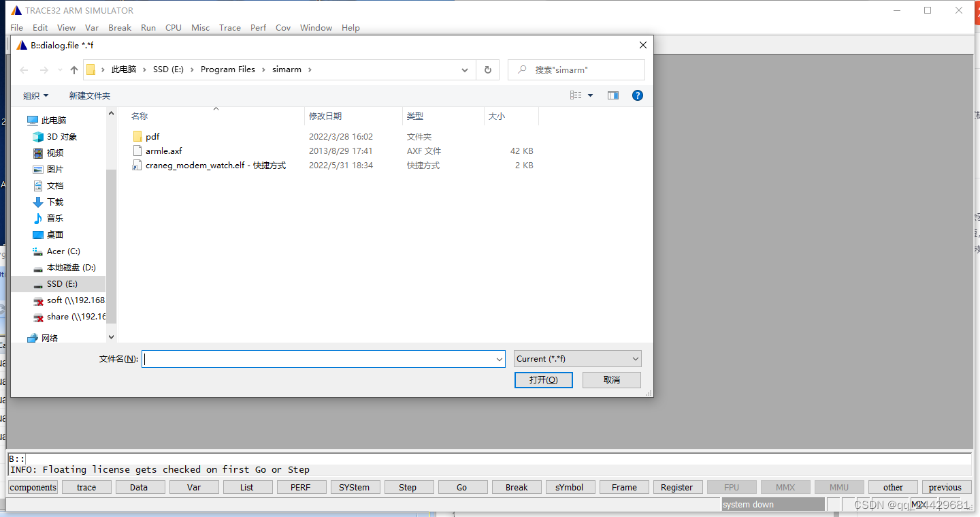The height and width of the screenshot is (517, 980).
Task: Open the Trace menu
Action: coord(230,28)
